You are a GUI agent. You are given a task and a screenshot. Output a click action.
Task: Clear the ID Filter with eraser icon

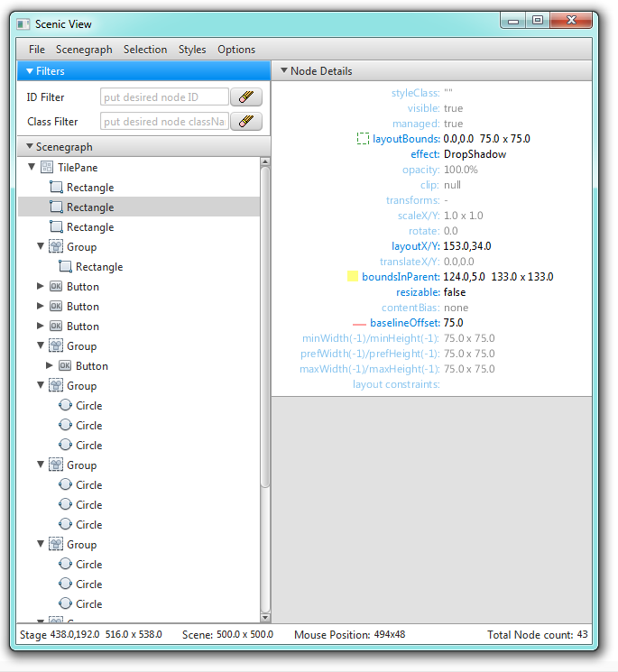244,97
